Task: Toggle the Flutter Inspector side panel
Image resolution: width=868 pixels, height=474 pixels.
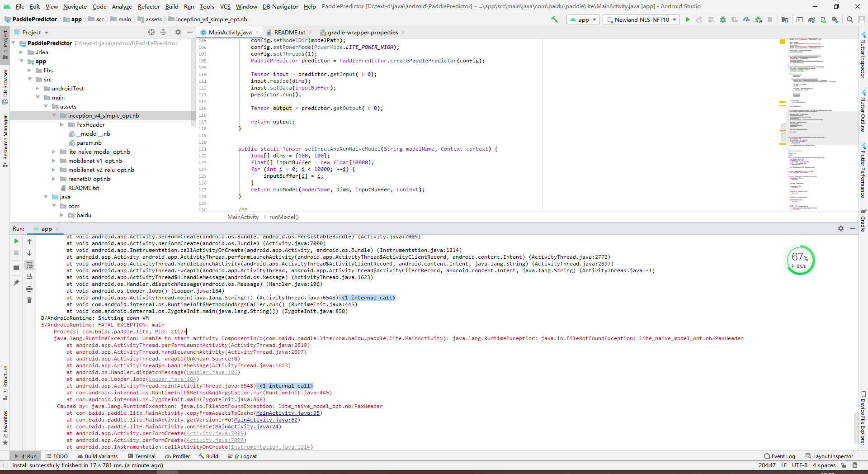Action: pos(863,55)
